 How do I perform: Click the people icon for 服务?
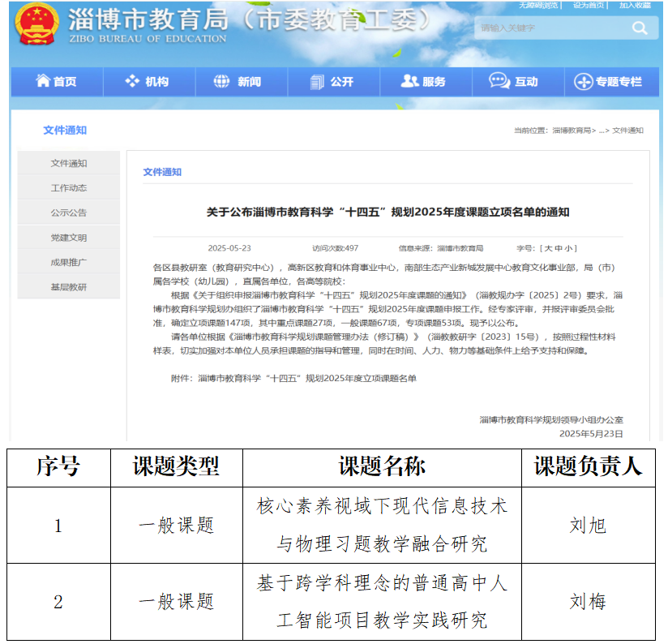pyautogui.click(x=409, y=81)
